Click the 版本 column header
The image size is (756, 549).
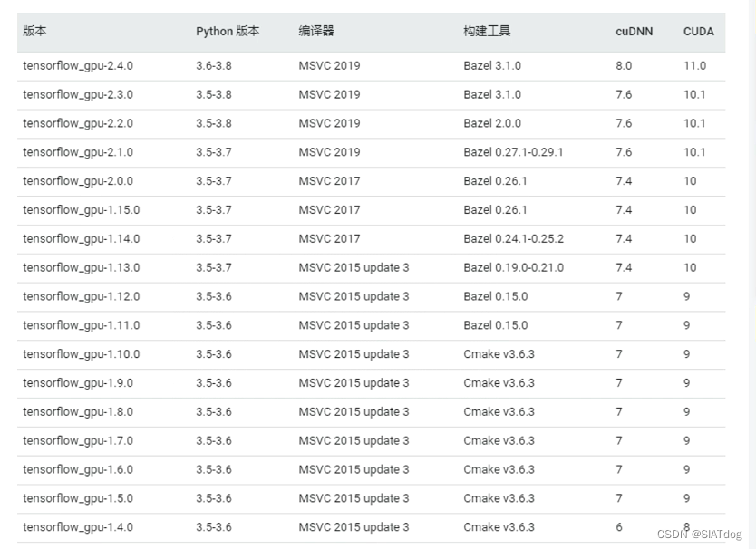pyautogui.click(x=34, y=32)
